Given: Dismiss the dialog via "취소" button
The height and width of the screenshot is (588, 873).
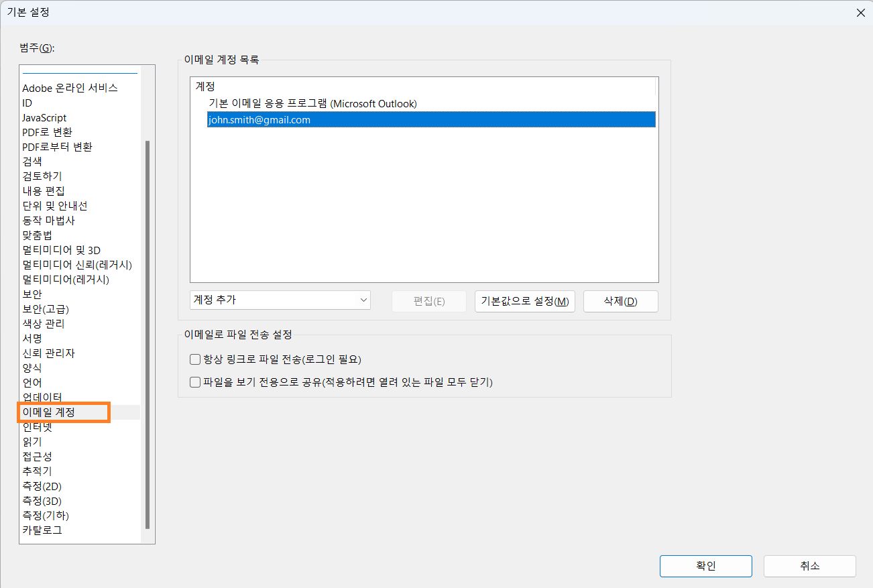Looking at the screenshot, I should point(809,566).
